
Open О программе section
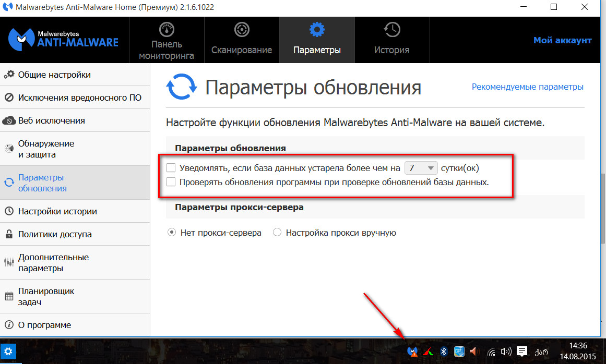tap(75, 325)
